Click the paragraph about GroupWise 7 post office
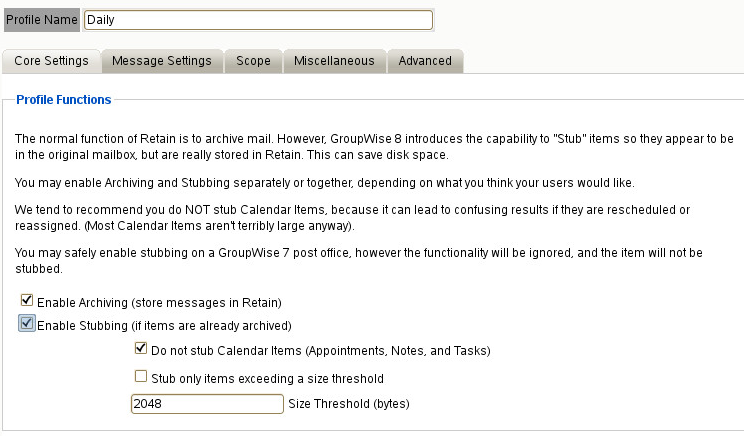The width and height of the screenshot is (744, 436). [x=360, y=261]
